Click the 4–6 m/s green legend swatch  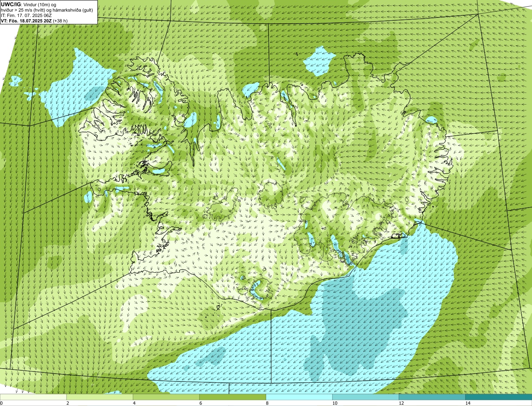[x=166, y=397]
